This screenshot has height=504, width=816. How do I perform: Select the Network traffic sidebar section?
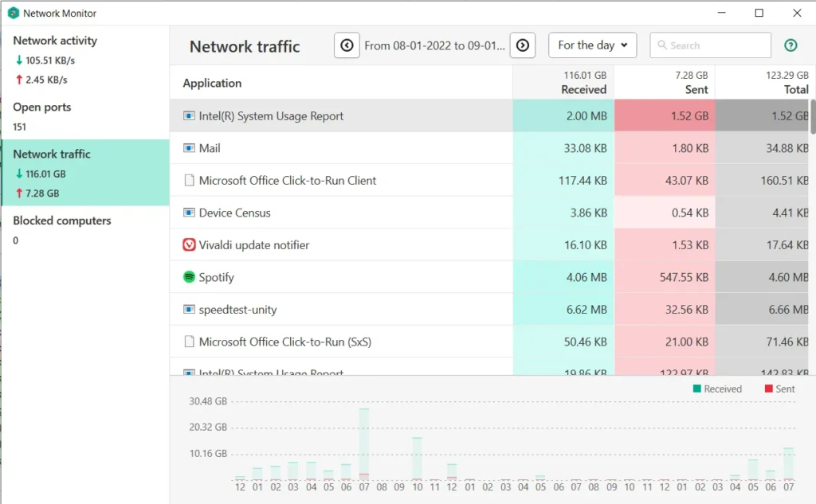tap(85, 172)
